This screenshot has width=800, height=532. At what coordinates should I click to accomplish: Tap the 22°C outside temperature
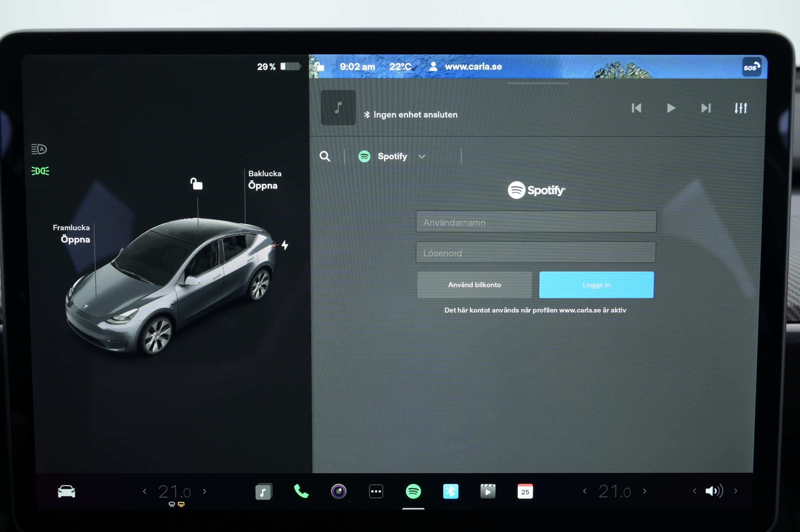[400, 67]
